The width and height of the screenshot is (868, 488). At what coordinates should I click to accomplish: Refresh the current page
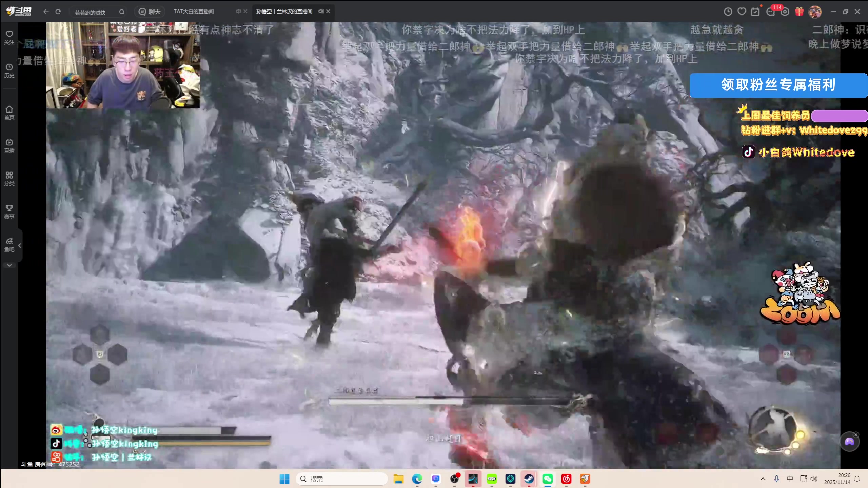(x=58, y=12)
